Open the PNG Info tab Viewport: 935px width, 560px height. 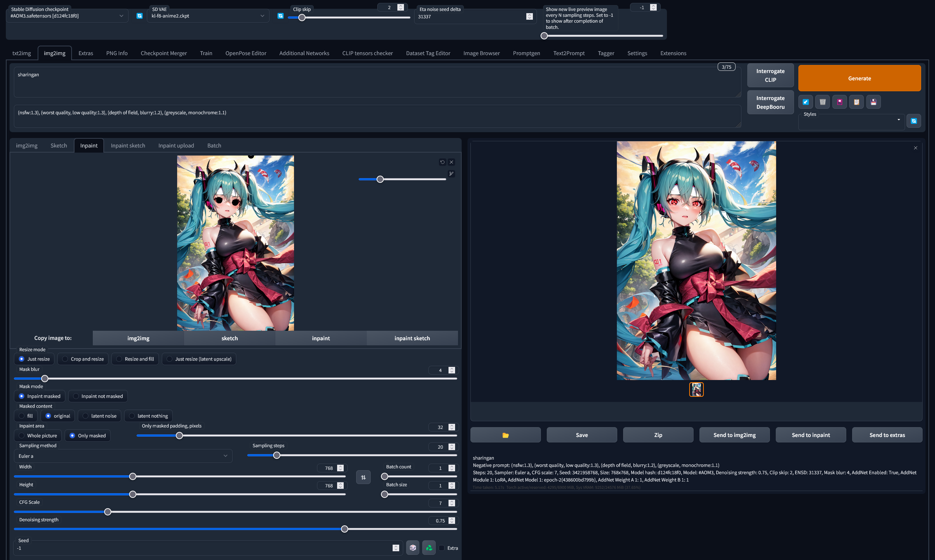[x=117, y=53]
